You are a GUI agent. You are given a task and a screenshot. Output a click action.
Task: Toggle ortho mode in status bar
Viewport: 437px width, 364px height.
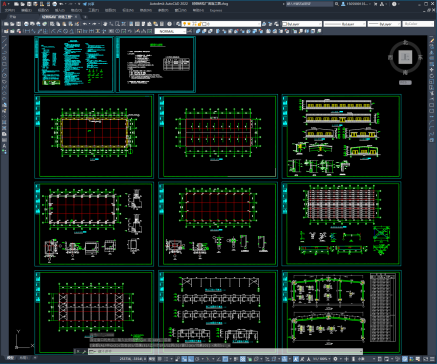191,360
